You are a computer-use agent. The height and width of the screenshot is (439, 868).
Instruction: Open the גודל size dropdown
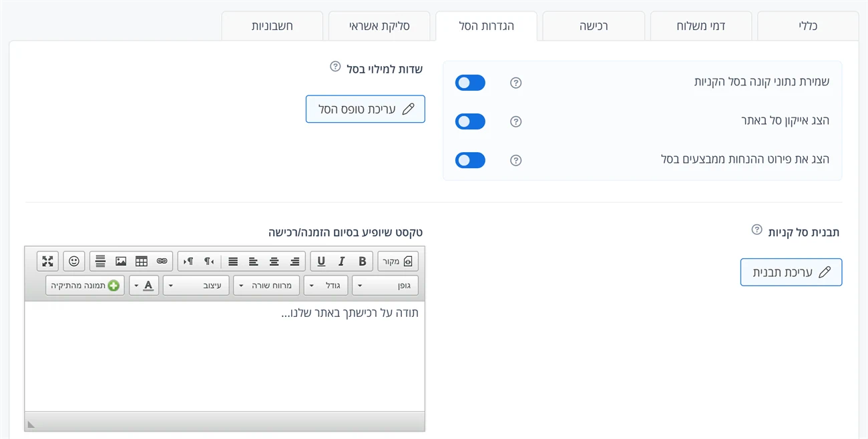(326, 286)
